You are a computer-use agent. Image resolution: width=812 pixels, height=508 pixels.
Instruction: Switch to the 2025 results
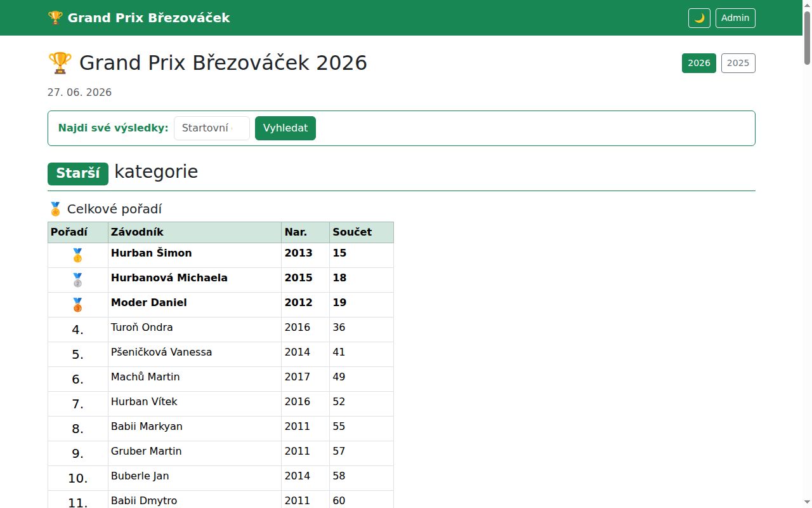click(x=738, y=63)
